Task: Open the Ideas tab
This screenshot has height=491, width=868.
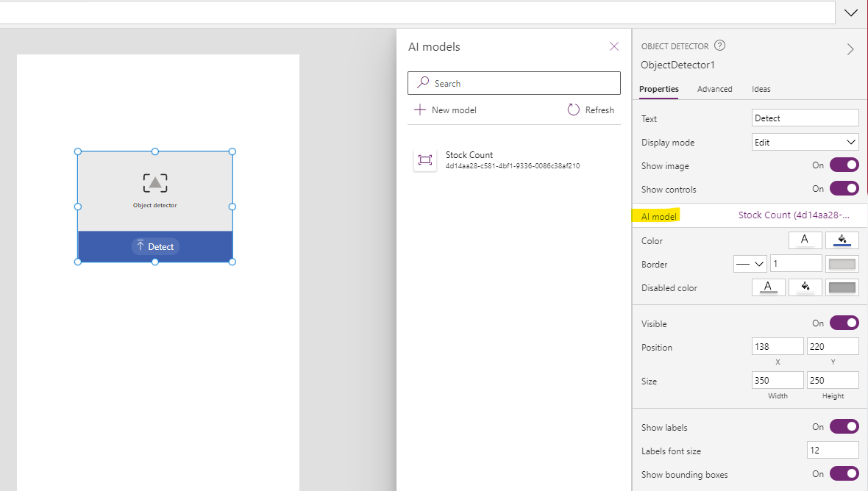Action: (761, 89)
